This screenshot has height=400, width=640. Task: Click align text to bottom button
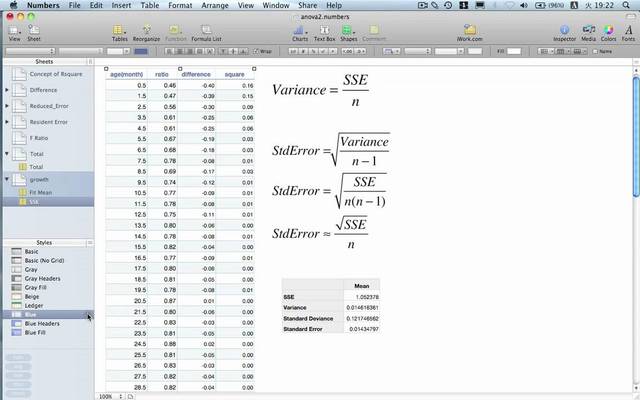(x=243, y=51)
